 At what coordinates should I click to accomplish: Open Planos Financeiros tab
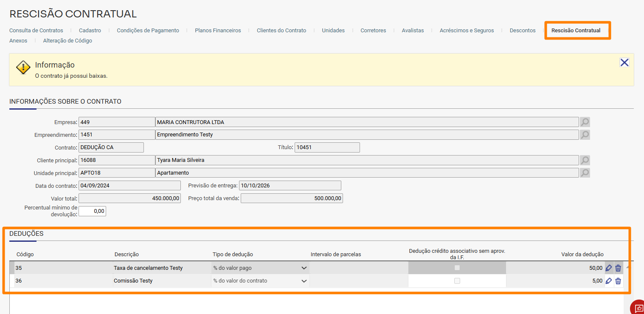tap(218, 31)
